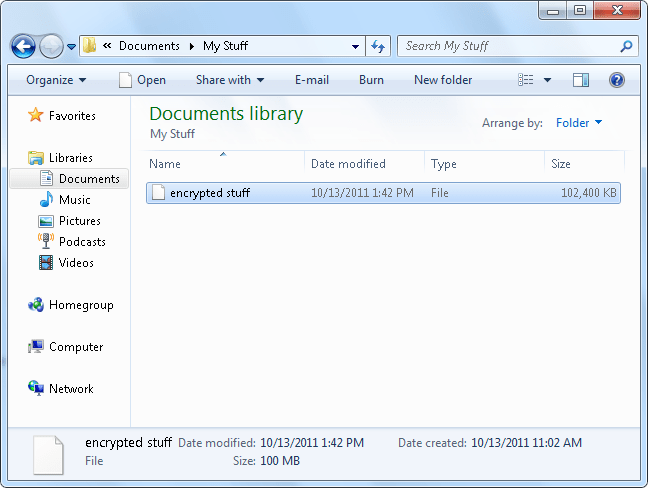Screen dimensions: 648x488
Task: Open the Videos library
Action: (76, 263)
